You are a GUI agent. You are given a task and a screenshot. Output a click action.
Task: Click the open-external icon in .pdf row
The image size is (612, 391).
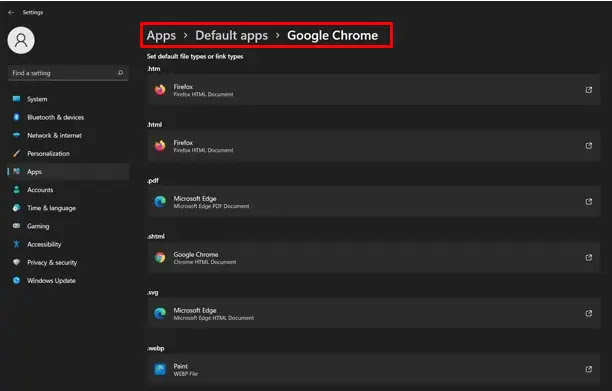tap(589, 201)
